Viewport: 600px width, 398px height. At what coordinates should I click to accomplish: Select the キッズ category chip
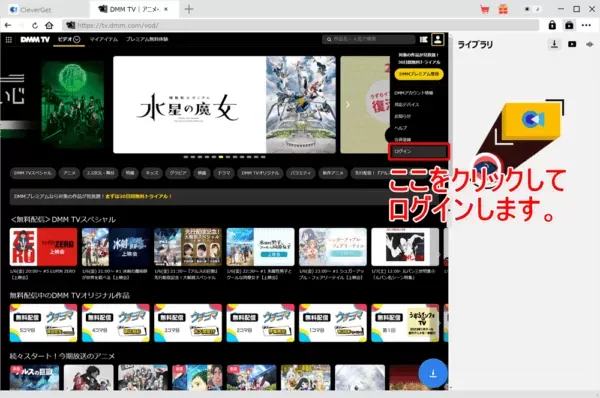[x=152, y=173]
